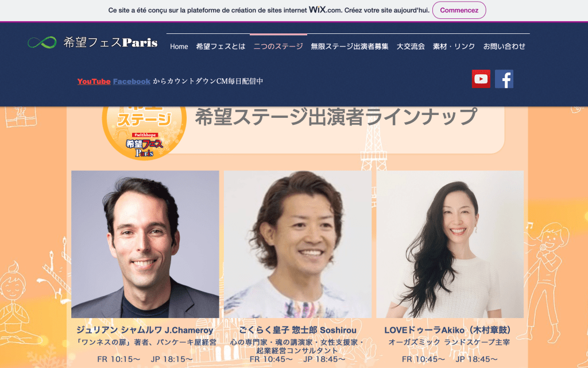Open Soshirou's portrait photo

(297, 244)
